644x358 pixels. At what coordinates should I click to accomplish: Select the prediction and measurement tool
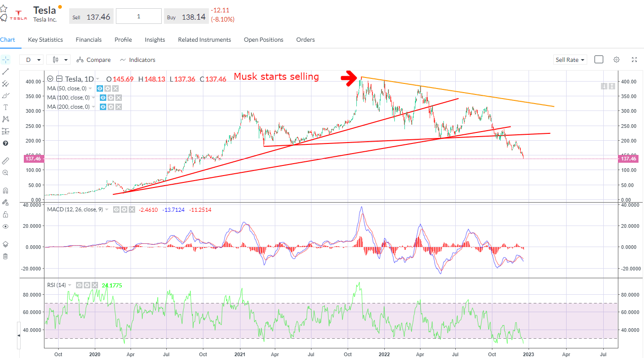5,131
